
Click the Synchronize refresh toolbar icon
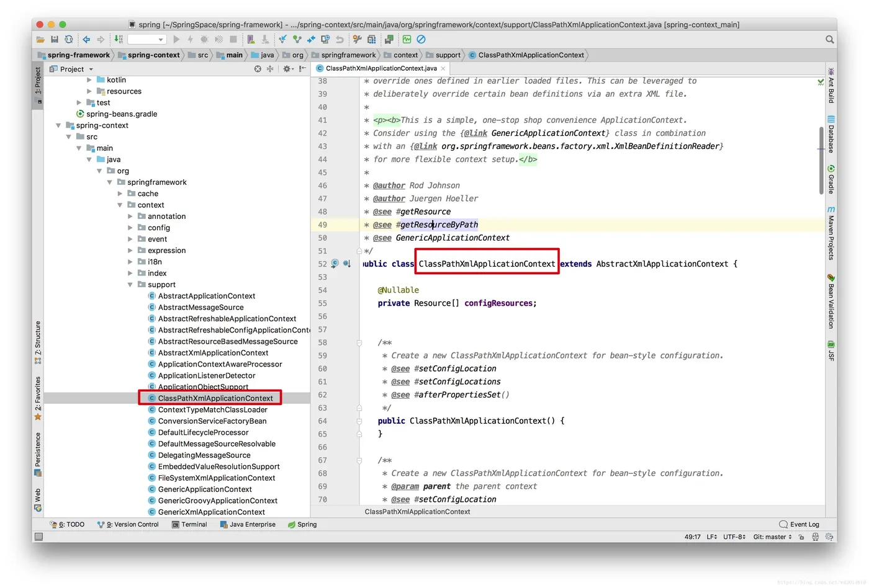tap(68, 39)
